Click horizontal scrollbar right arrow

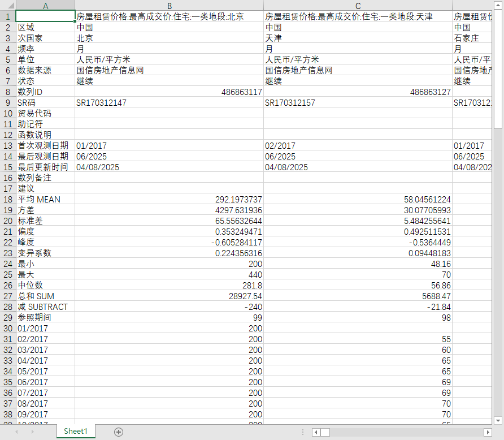[488, 432]
